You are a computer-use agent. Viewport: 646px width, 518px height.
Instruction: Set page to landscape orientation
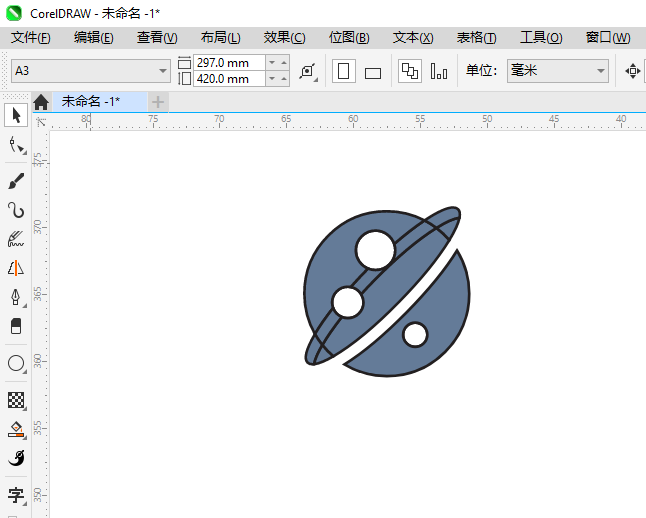373,73
